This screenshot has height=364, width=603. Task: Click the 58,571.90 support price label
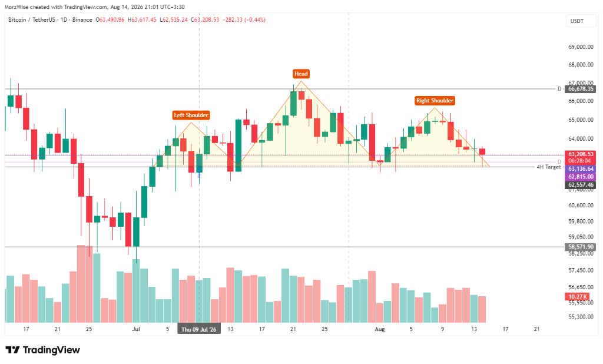[581, 247]
